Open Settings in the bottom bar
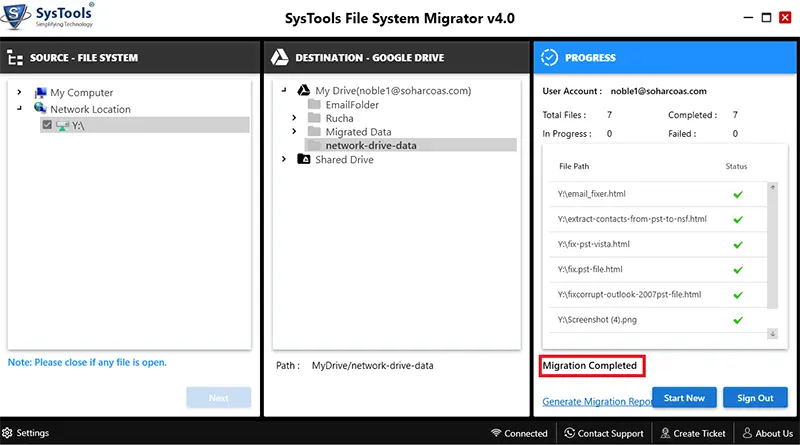Viewport: 800px width, 445px height. (x=26, y=433)
